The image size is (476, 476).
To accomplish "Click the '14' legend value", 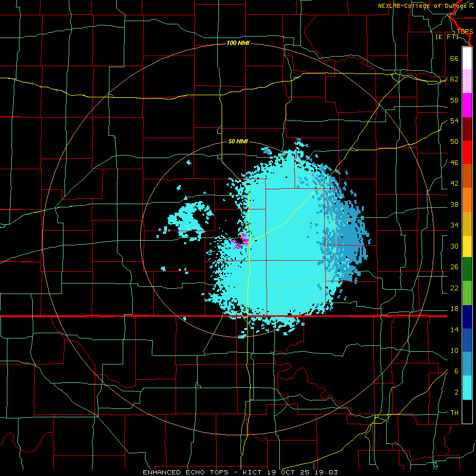I will 454,329.
